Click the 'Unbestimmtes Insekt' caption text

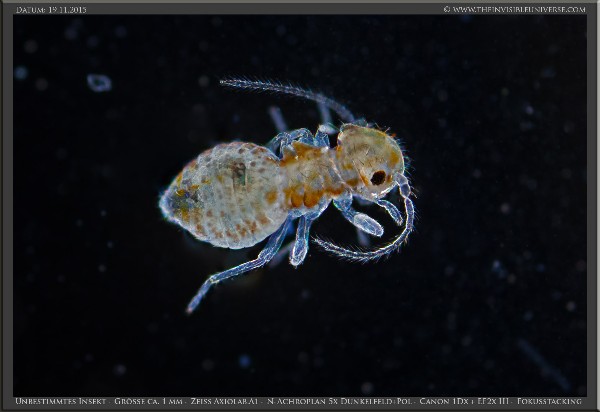click(x=59, y=401)
